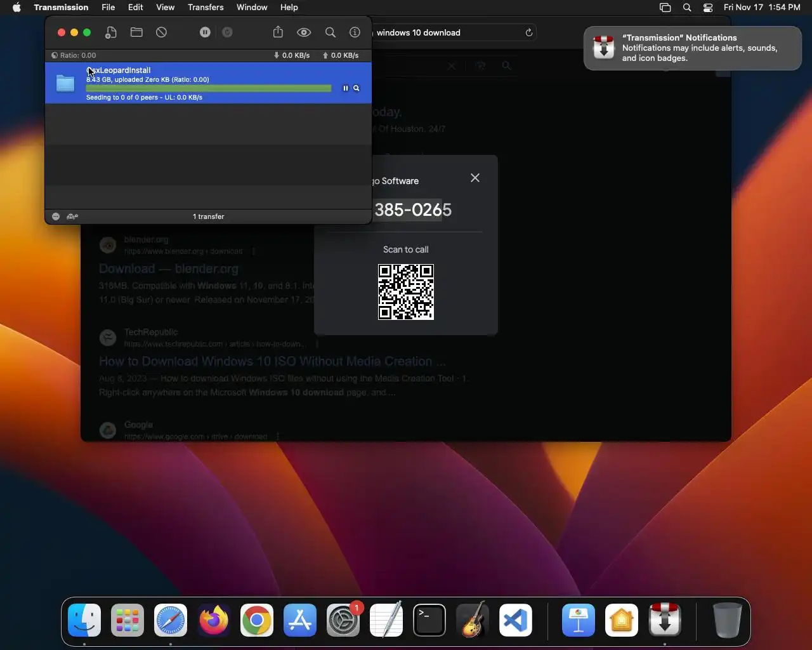Click 'Seeding to 0 of 0 peers' status line
The image size is (812, 650).
click(144, 97)
